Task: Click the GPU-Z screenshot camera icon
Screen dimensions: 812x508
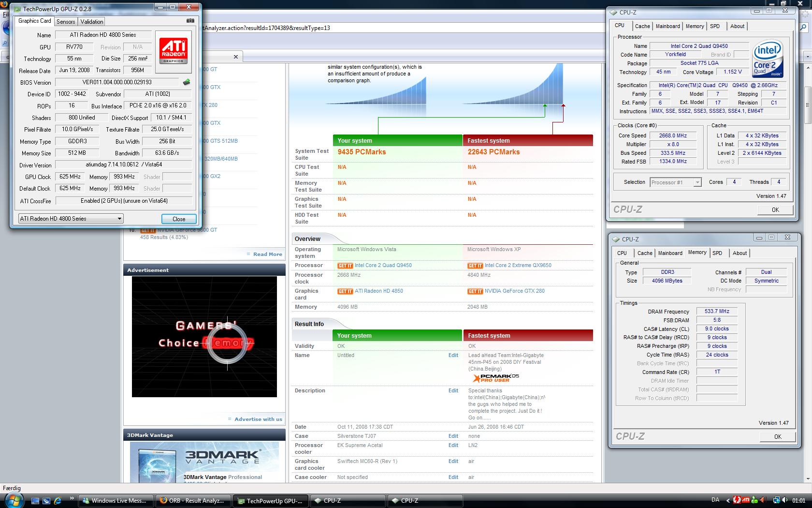Action: coord(190,21)
